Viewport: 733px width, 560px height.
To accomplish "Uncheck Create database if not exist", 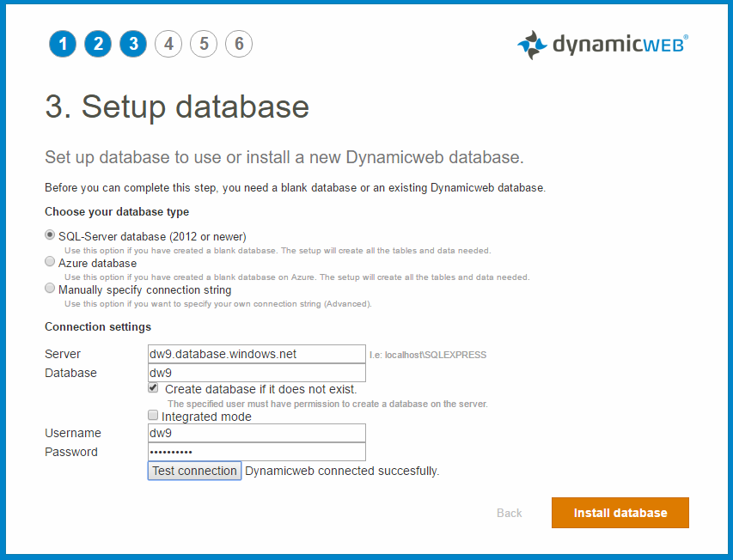I will (154, 389).
